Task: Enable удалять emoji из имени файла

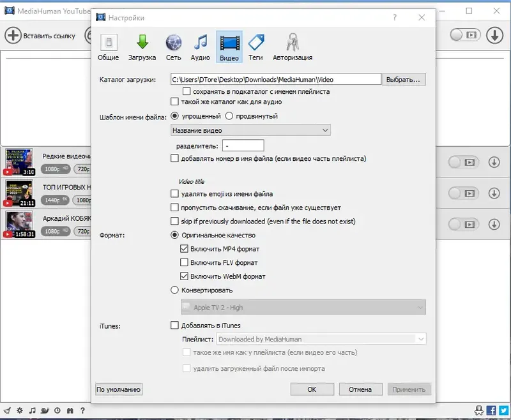Action: coord(174,193)
